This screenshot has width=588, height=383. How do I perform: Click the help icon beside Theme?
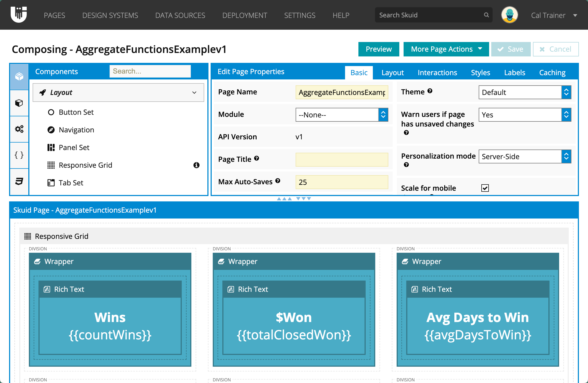coord(430,91)
